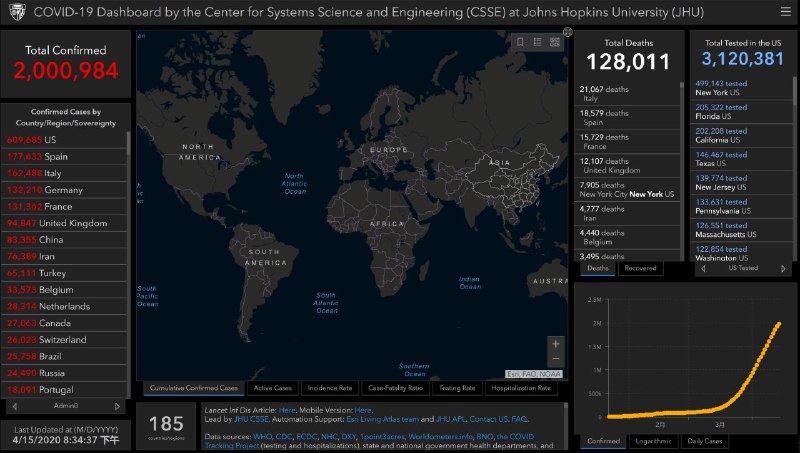Open the map legend list icon

(537, 42)
